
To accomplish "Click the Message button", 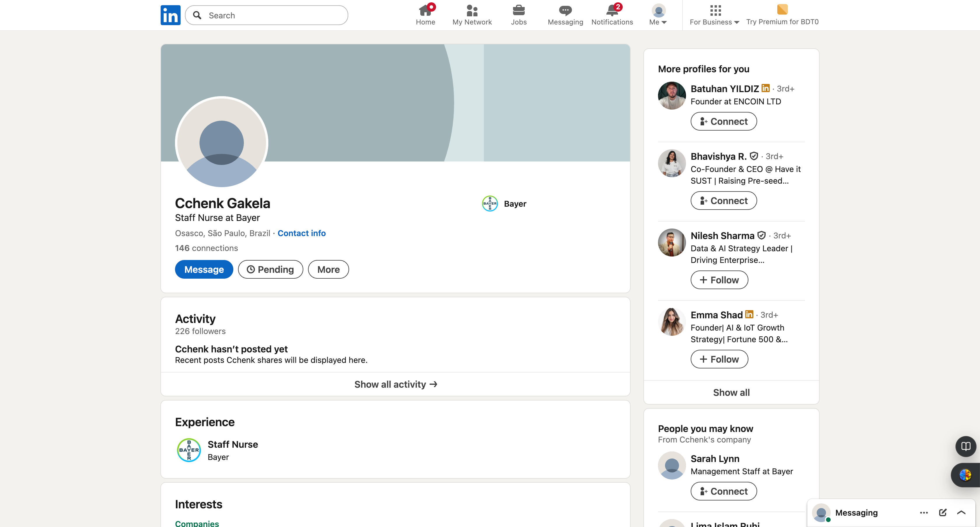I will 204,269.
